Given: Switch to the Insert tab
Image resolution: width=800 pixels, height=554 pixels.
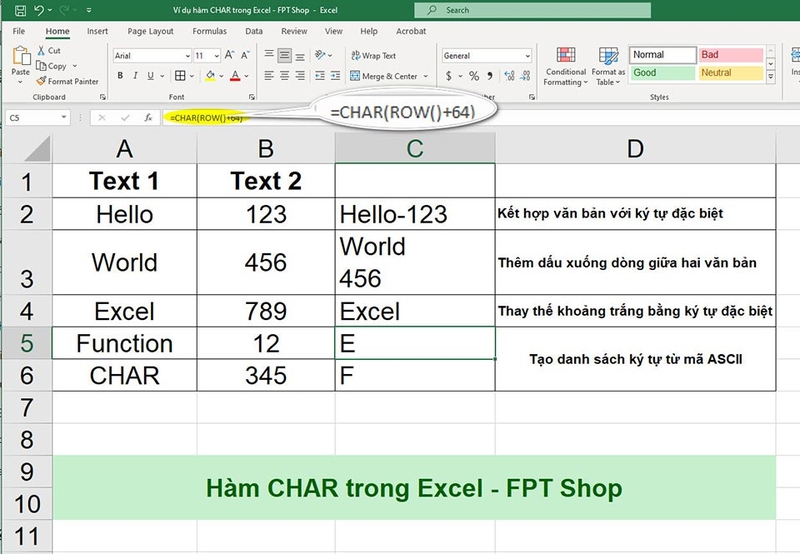Looking at the screenshot, I should [x=97, y=31].
